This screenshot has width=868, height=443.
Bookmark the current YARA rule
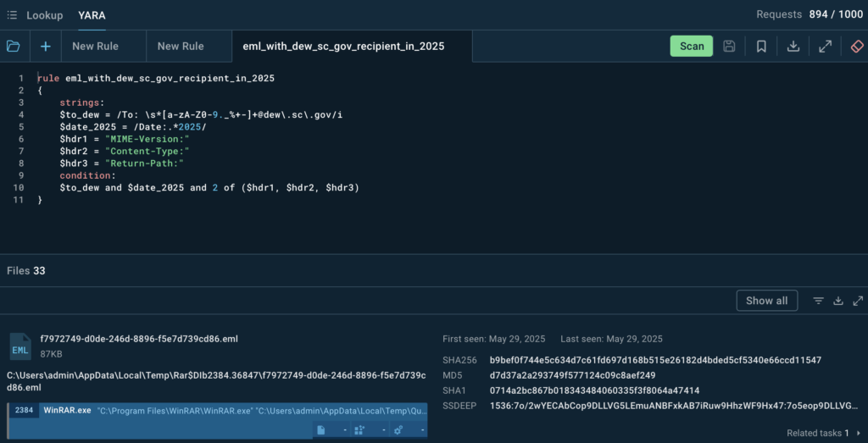click(x=761, y=46)
